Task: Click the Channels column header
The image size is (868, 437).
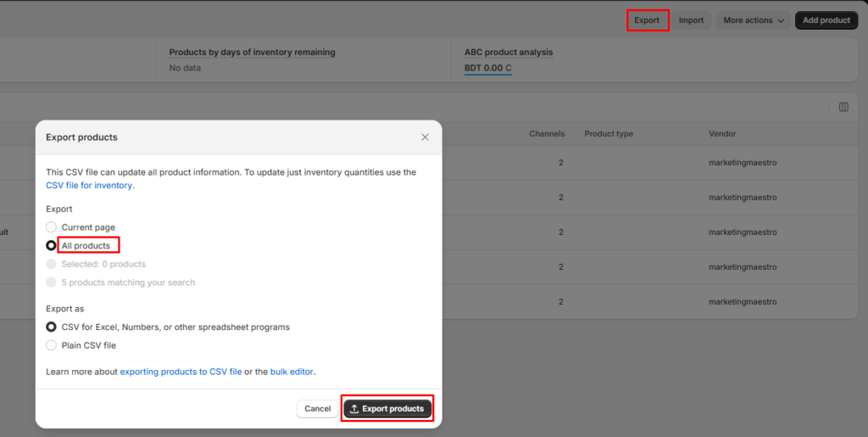Action: pyautogui.click(x=547, y=134)
